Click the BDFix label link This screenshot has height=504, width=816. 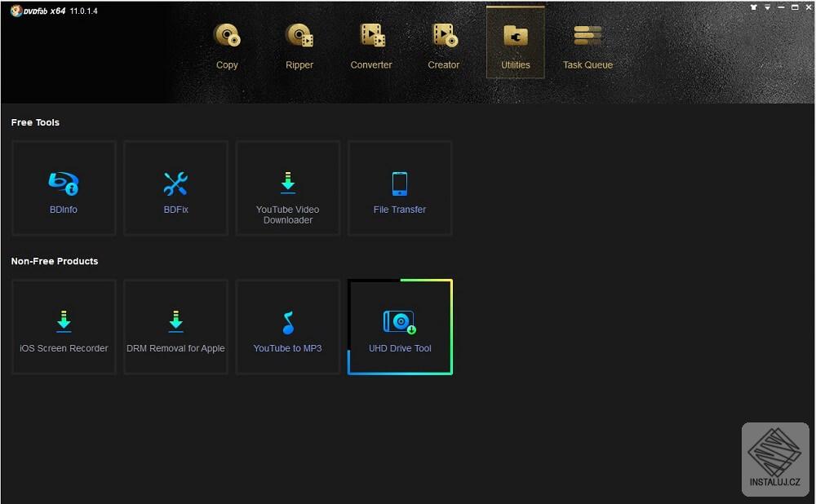(176, 210)
